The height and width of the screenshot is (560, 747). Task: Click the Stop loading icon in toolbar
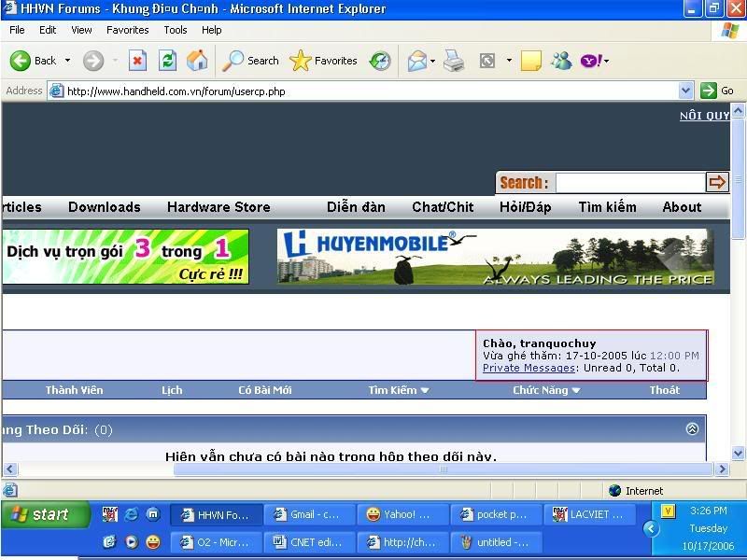pos(137,61)
